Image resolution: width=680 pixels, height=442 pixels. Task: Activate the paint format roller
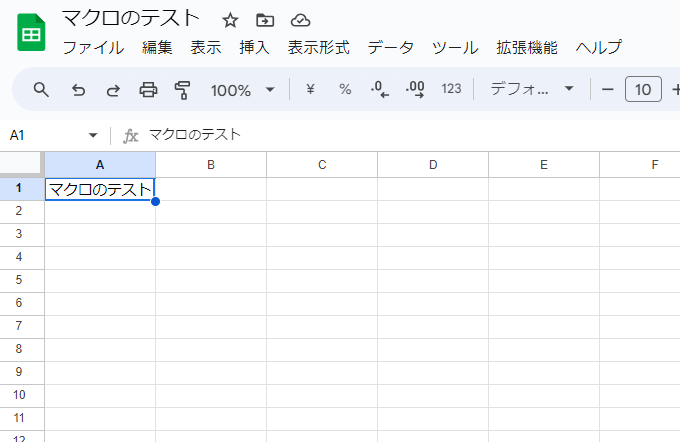click(183, 90)
